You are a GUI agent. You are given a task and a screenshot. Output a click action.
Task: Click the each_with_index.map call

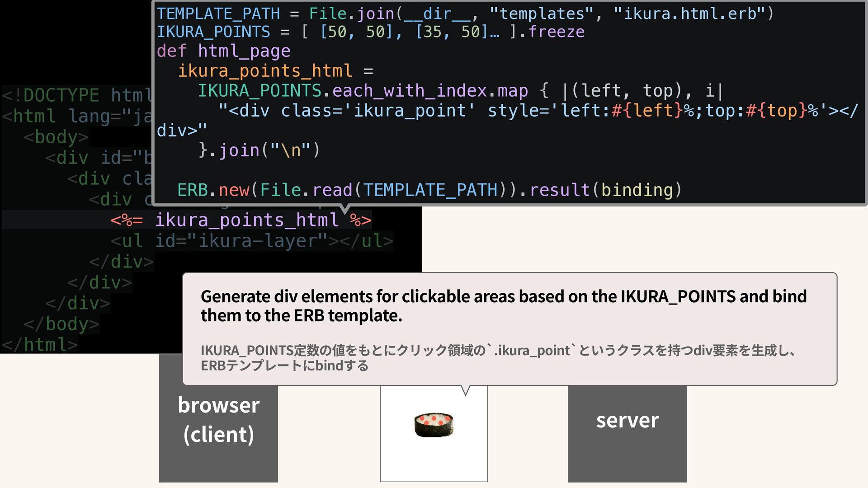(429, 91)
